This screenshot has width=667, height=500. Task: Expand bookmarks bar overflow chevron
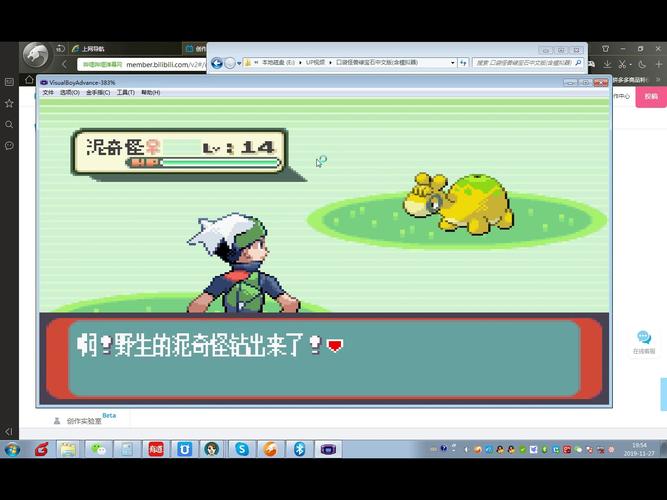click(x=658, y=80)
